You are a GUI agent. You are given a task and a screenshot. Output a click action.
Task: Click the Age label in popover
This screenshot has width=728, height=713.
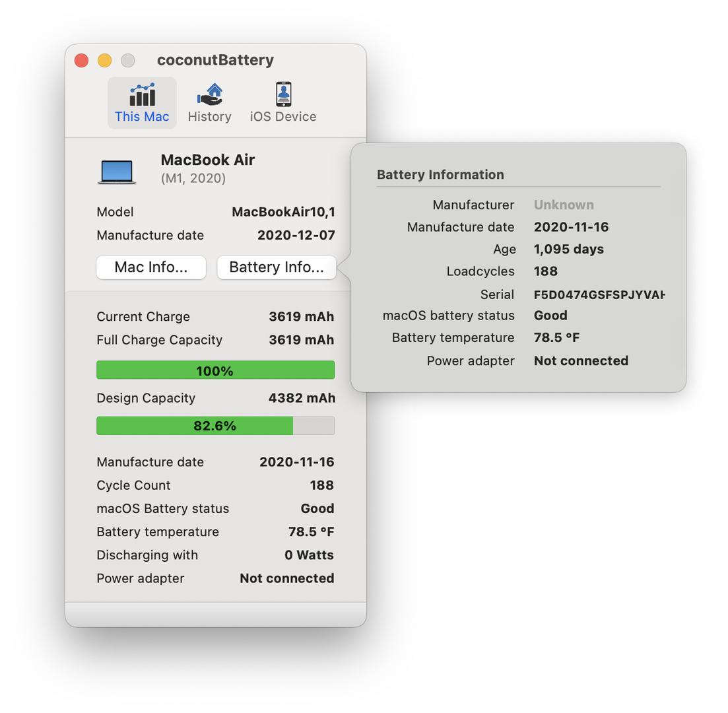tap(504, 250)
